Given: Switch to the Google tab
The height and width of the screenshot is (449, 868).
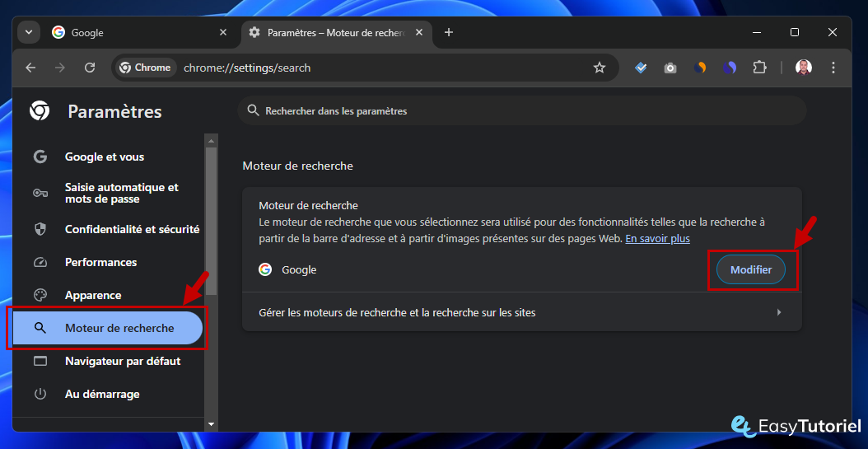Looking at the screenshot, I should [x=132, y=32].
